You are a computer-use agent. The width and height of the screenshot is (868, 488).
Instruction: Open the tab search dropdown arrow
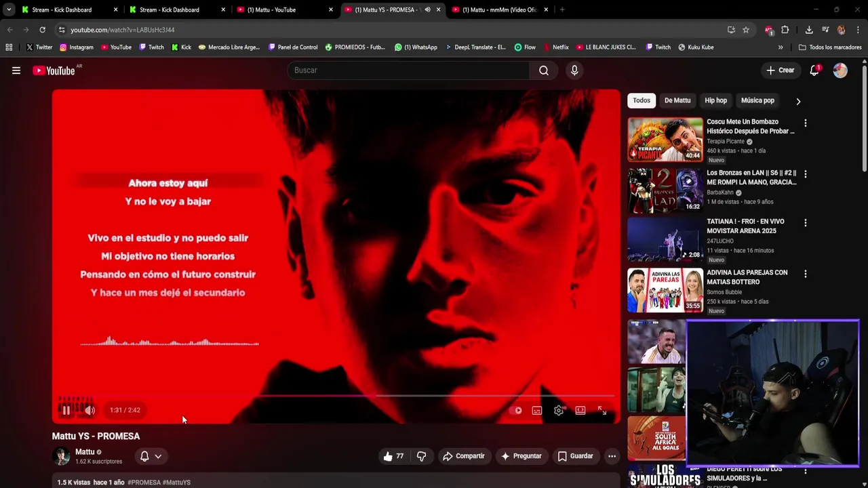point(8,9)
